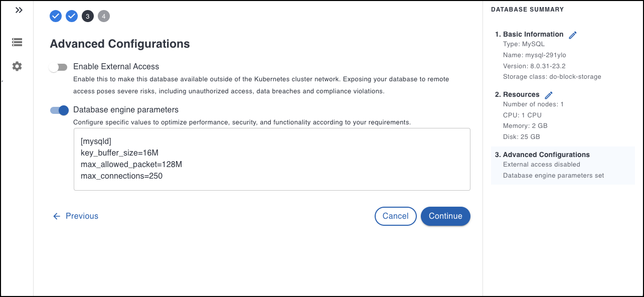Select step 4 circle in stepper

tap(104, 16)
